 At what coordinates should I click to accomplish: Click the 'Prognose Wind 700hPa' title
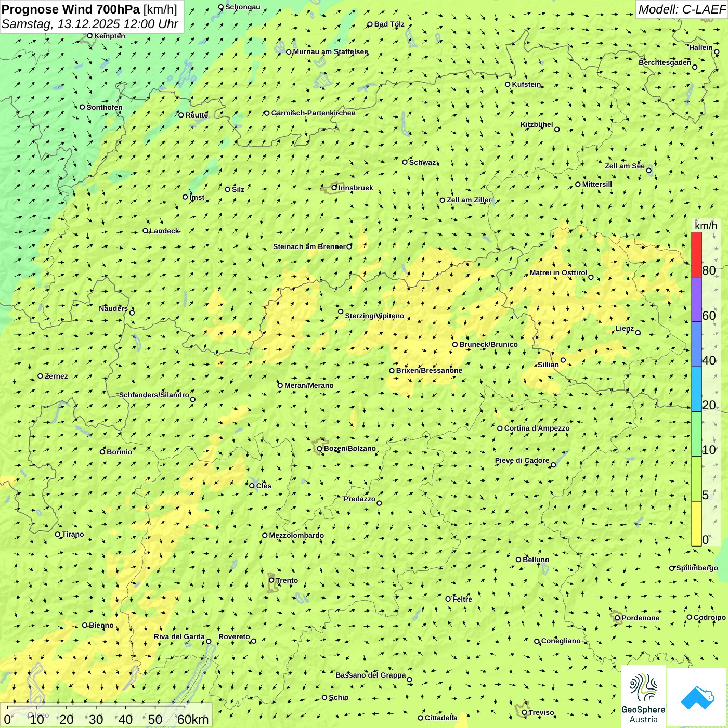(x=71, y=9)
